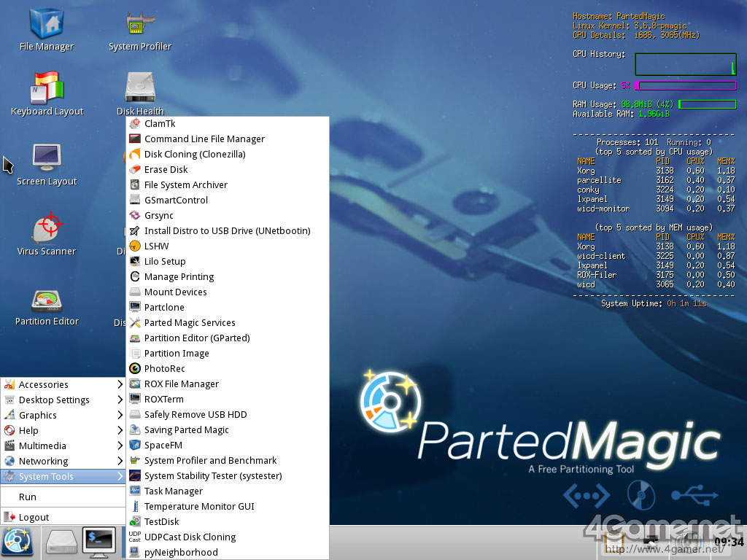Screen dimensions: 747x560
Task: Click the Parted Magic Services tools icon
Action: coord(135,323)
